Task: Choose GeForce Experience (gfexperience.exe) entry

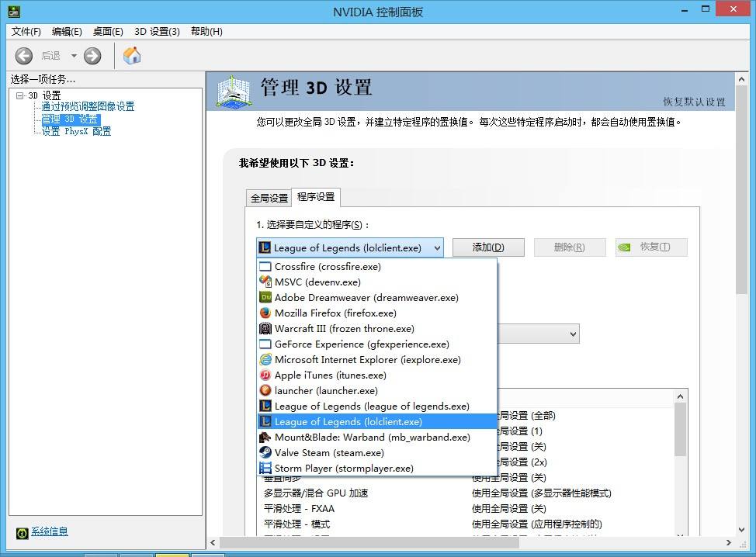Action: point(377,344)
